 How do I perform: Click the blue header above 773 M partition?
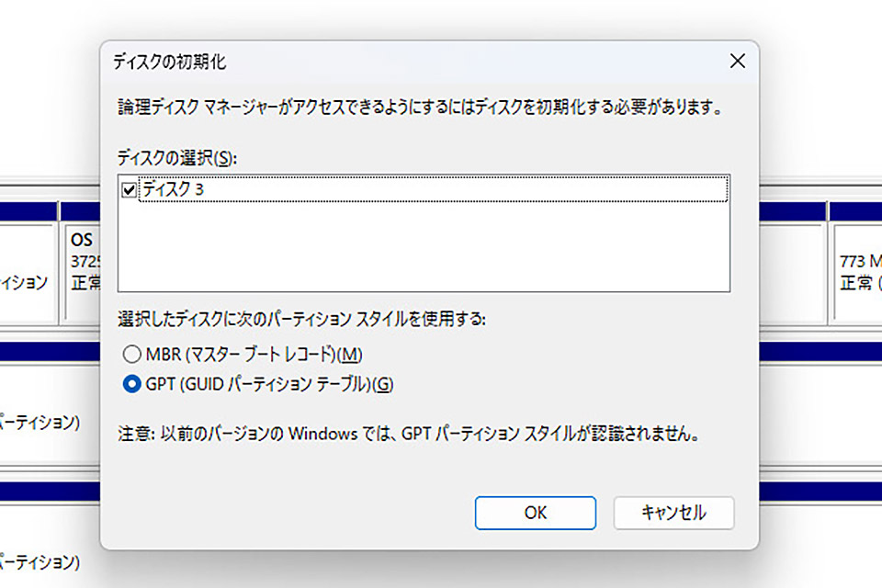tap(854, 211)
